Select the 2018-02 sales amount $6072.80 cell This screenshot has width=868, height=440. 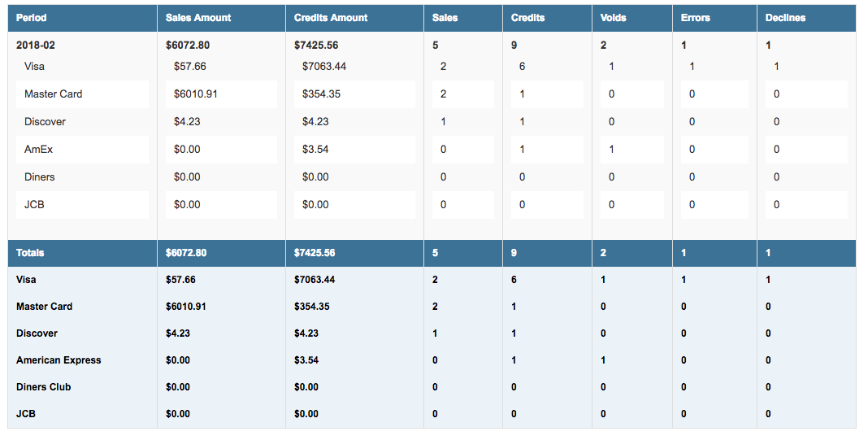[x=188, y=46]
